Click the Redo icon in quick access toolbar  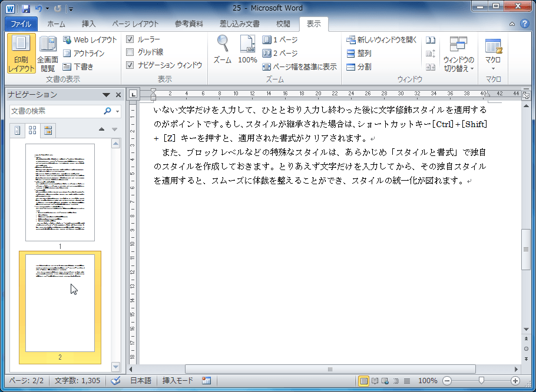click(57, 9)
